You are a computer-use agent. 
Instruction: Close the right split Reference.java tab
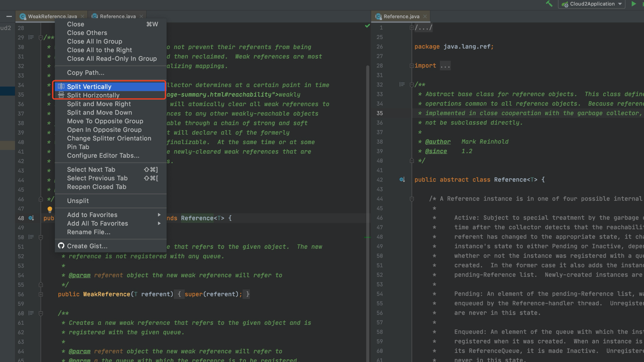[x=425, y=16]
